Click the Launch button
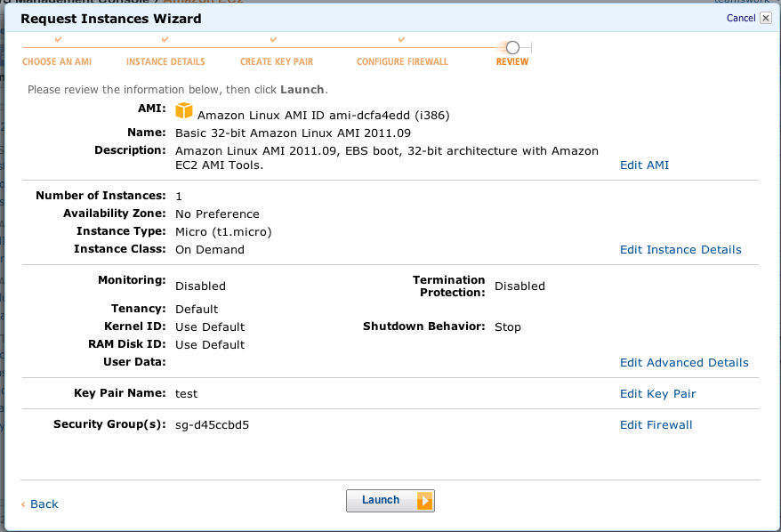Viewport: 781px width, 532px height. (x=390, y=501)
